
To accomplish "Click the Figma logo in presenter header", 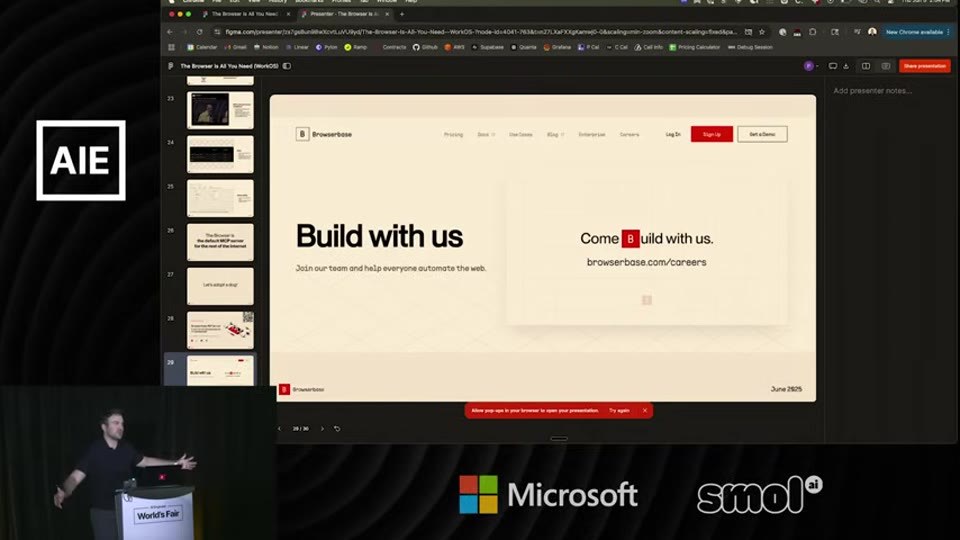I will (x=171, y=66).
